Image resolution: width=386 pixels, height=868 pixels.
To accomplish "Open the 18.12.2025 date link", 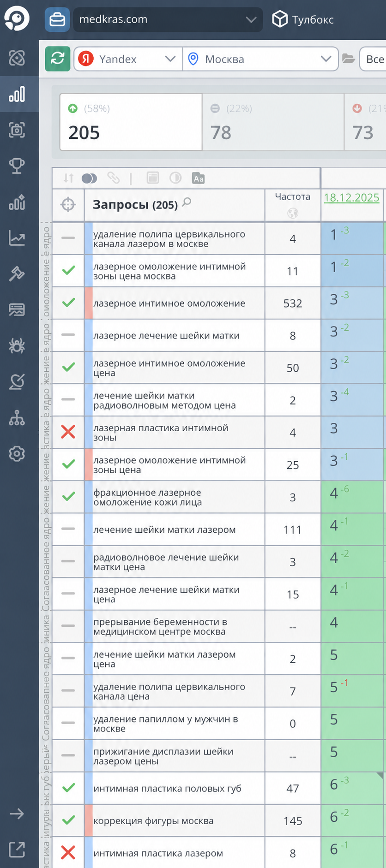I will pos(351,198).
